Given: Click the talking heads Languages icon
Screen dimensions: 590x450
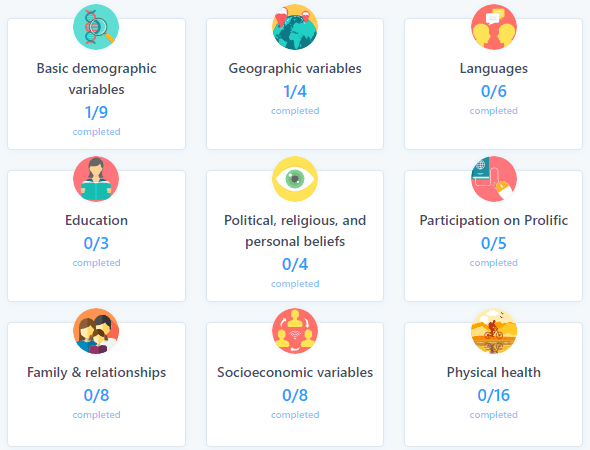Looking at the screenshot, I should tap(494, 27).
